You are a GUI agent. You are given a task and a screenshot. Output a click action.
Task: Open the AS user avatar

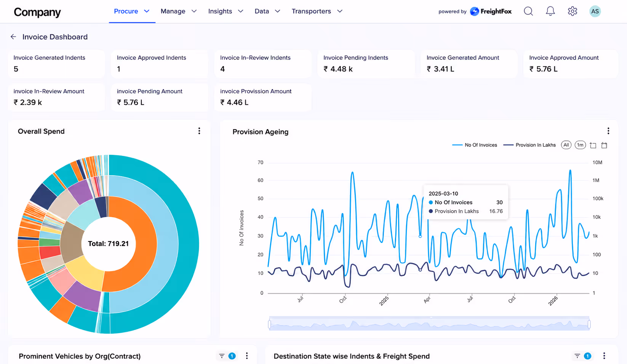595,11
